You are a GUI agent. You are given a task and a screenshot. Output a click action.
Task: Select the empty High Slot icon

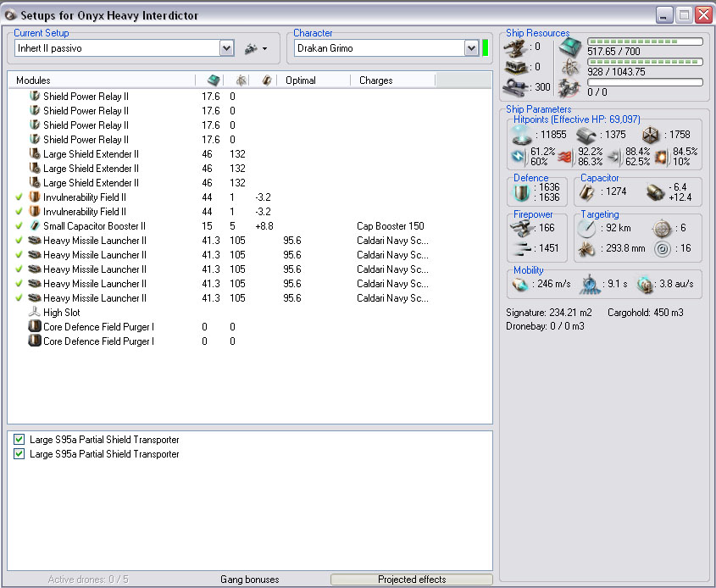pos(35,313)
